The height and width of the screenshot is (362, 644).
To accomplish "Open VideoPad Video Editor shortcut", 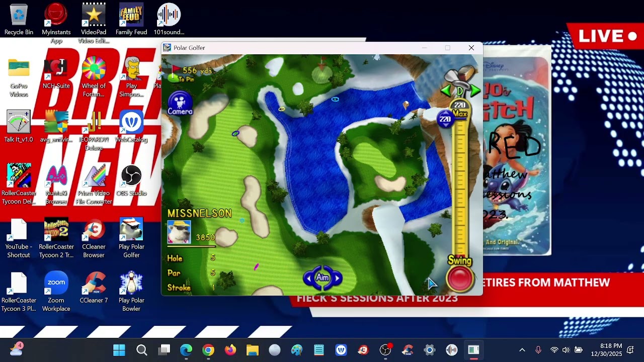I will coord(94,23).
